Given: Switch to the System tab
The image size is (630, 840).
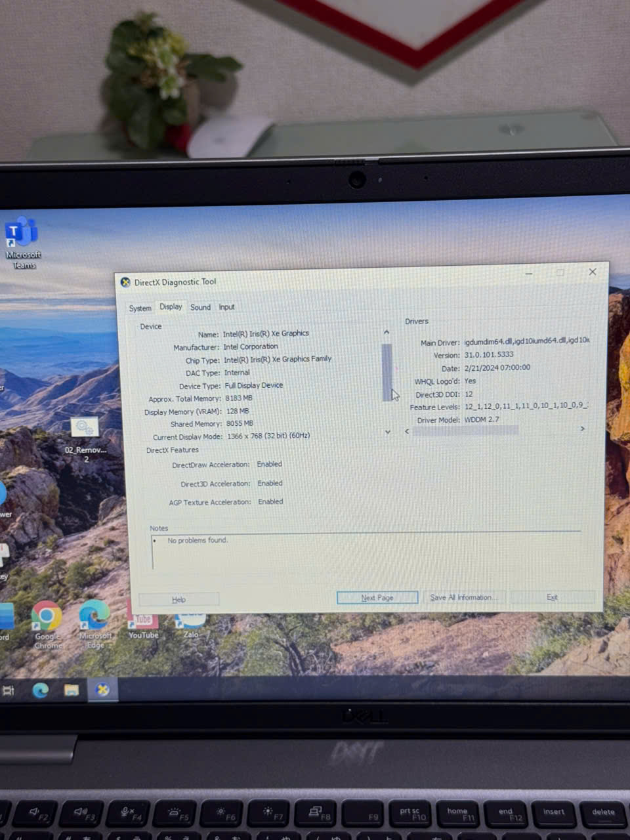Looking at the screenshot, I should (x=140, y=308).
